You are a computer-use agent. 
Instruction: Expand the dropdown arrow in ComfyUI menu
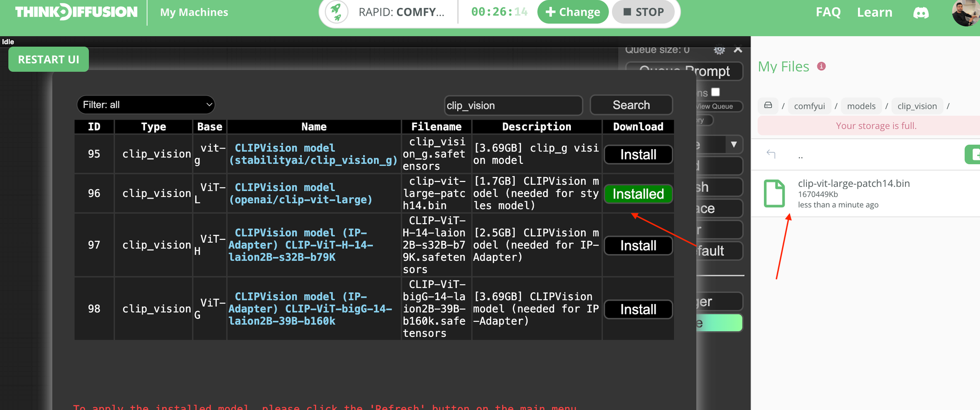[x=734, y=145]
